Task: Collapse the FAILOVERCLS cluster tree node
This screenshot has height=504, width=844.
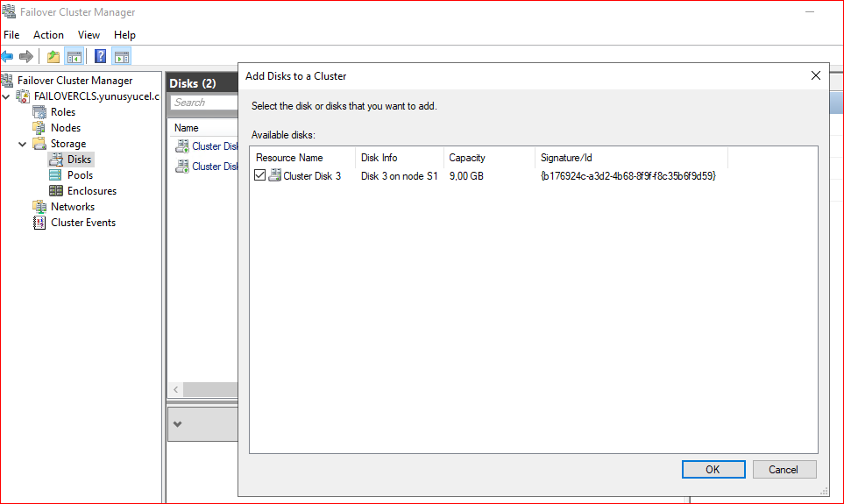Action: point(6,97)
